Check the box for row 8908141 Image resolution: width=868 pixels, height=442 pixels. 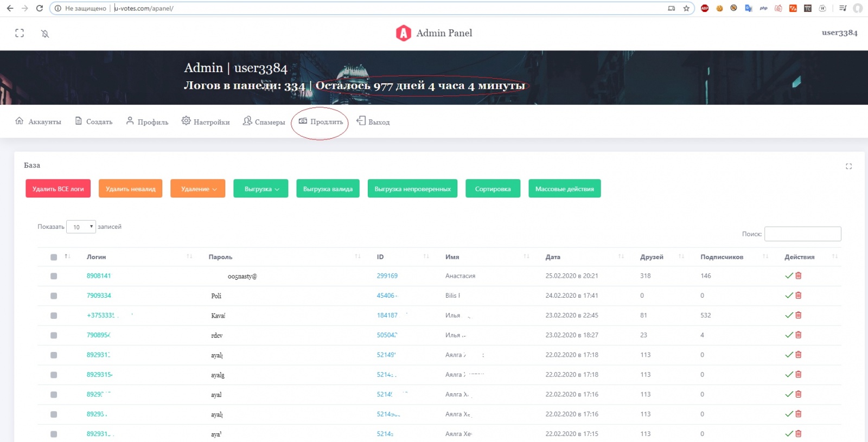click(54, 276)
